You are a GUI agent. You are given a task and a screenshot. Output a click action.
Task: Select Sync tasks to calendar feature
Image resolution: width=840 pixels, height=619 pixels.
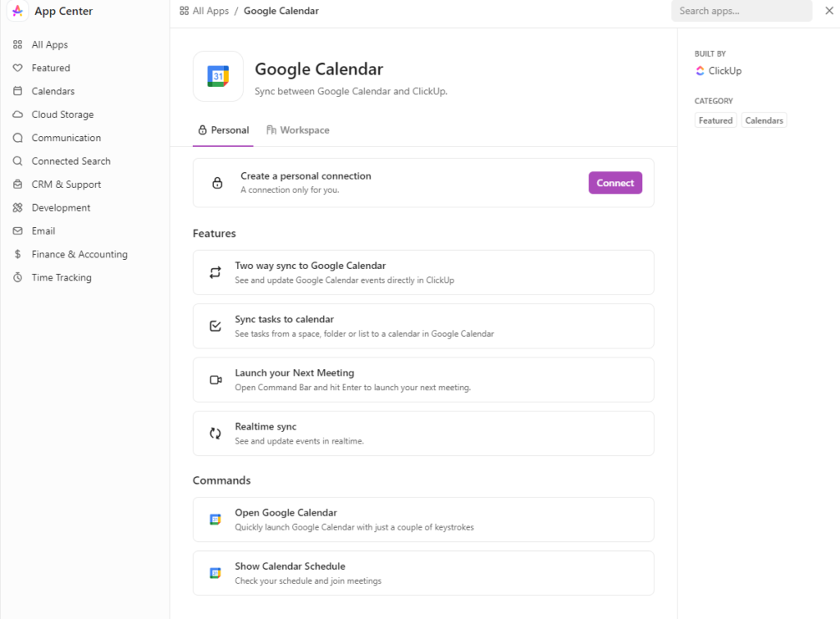[x=423, y=326]
